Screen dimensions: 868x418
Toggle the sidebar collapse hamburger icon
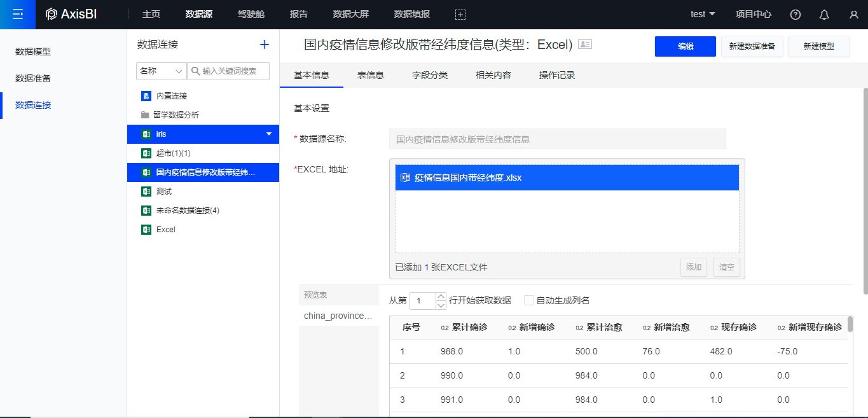(x=17, y=14)
